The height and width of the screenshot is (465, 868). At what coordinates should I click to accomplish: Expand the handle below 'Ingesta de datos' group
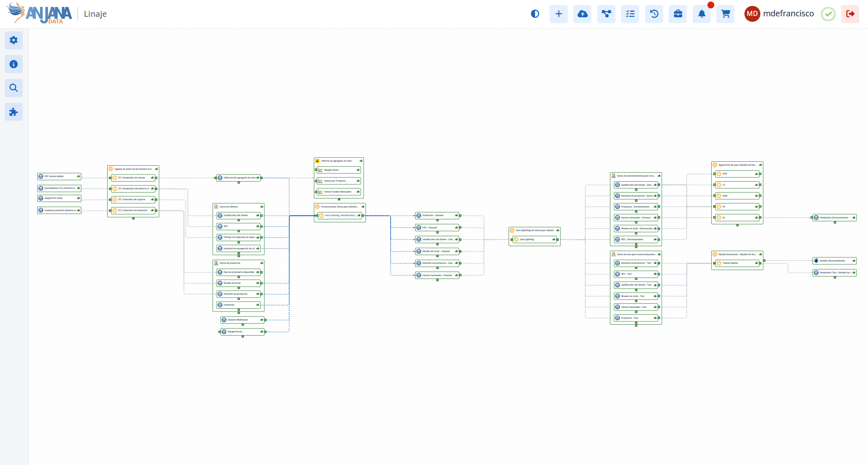click(133, 218)
